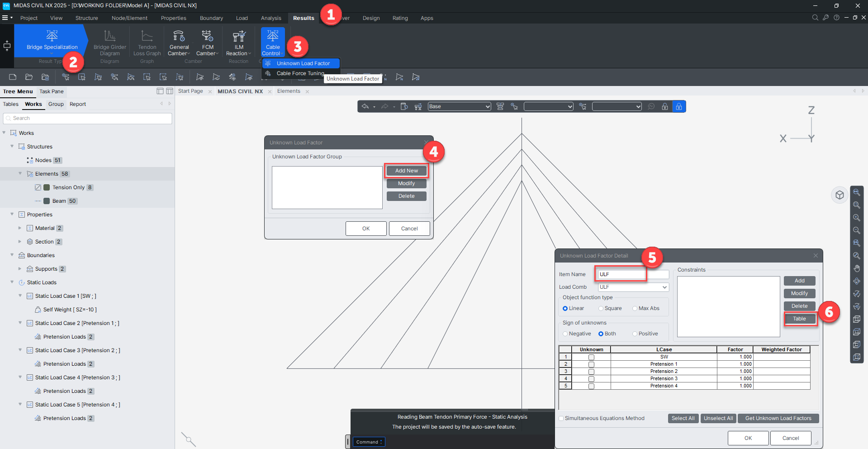Click the Add New button
Screen dimensions: 868x449
406,171
